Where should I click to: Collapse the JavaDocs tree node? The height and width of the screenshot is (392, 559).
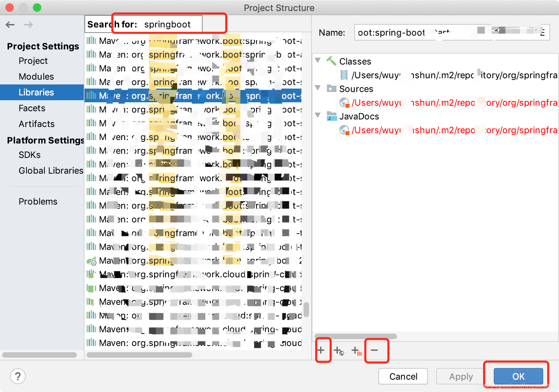point(318,115)
